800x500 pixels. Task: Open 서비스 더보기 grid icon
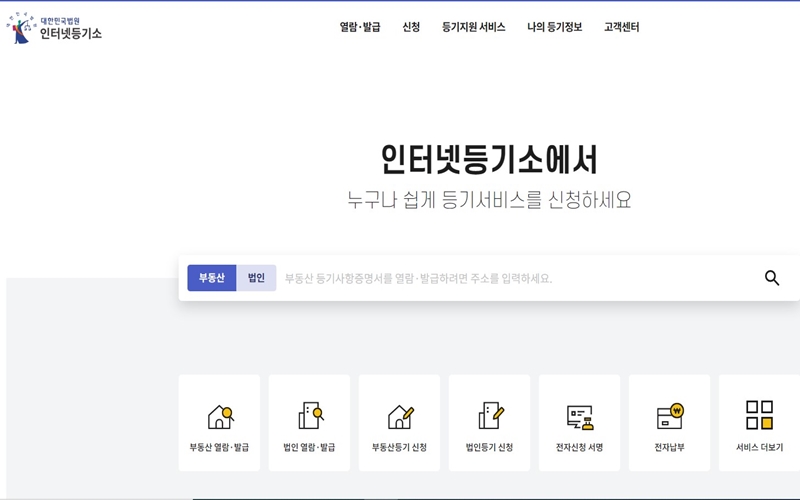(x=760, y=415)
